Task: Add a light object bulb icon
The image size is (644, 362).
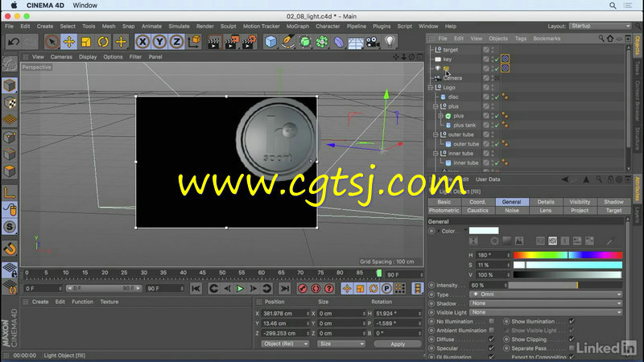Action: (390, 42)
